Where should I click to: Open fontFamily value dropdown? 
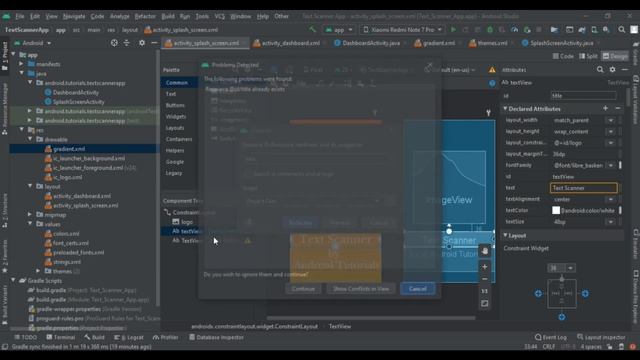[611, 165]
